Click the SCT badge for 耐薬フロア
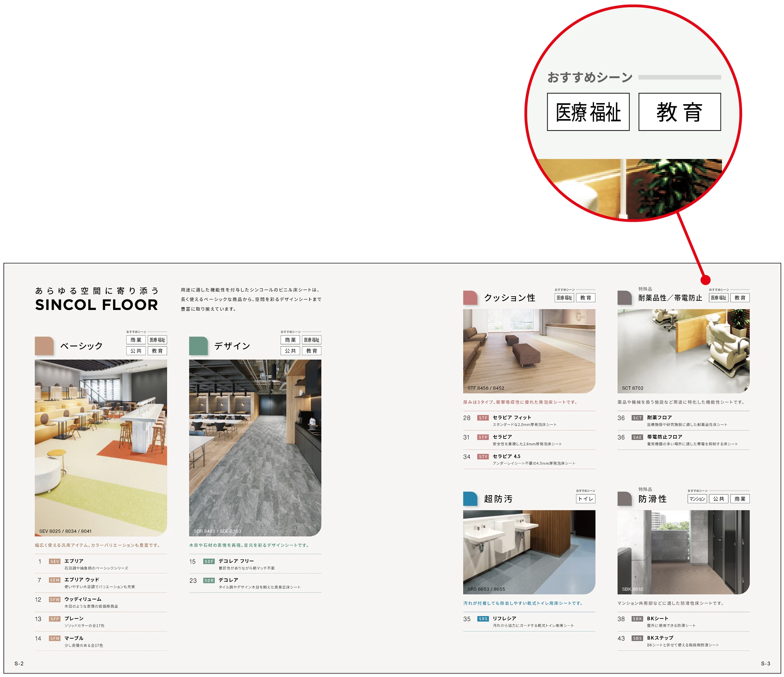This screenshot has height=677, width=784. (637, 418)
